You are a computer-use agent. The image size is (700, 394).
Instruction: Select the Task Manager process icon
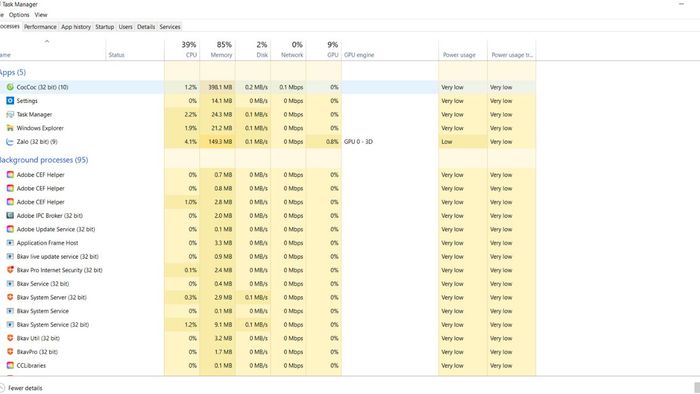(10, 114)
